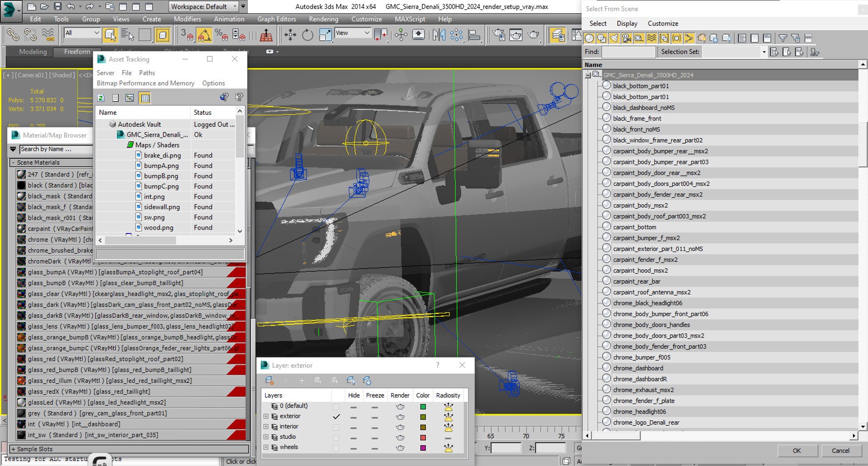Save file from quick access toolbar

[x=57, y=6]
